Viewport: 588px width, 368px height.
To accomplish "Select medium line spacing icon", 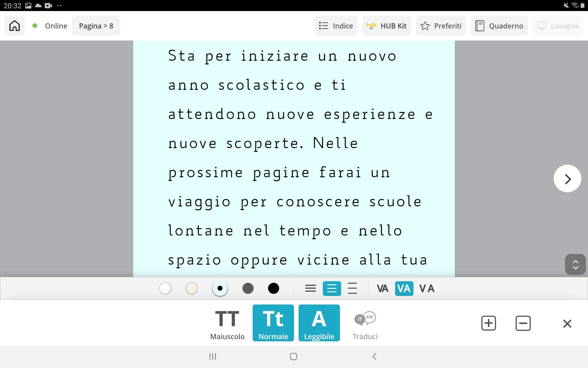I will coord(332,288).
